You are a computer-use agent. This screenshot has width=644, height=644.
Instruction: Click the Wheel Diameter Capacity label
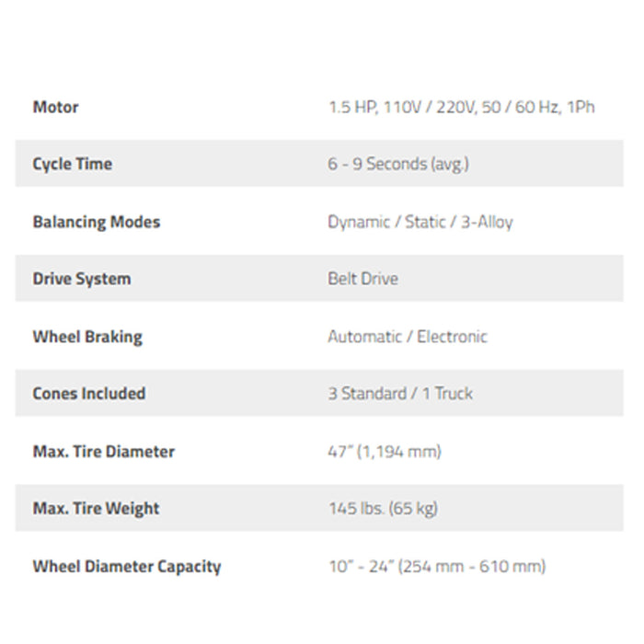click(x=126, y=566)
